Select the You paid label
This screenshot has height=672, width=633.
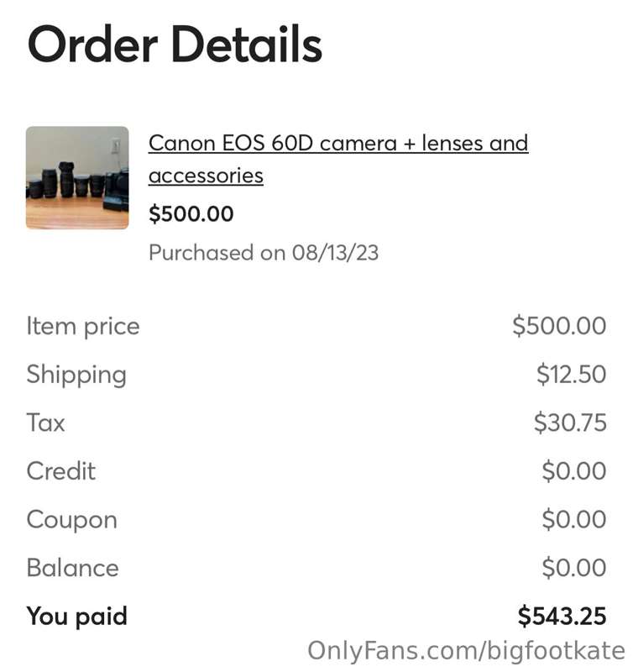77,617
